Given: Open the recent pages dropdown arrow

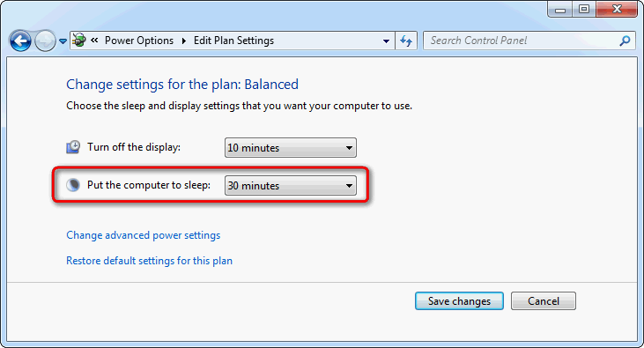Looking at the screenshot, I should click(63, 41).
